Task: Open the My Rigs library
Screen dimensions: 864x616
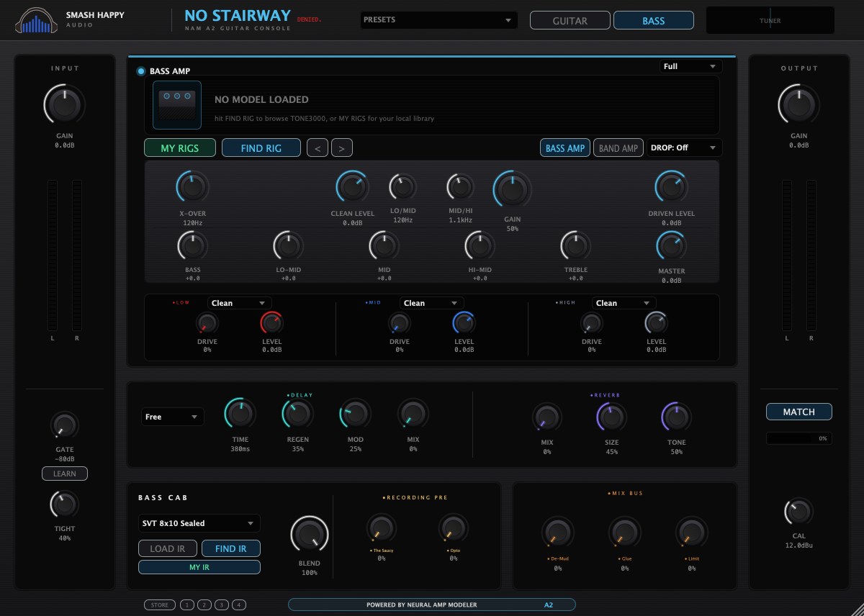Action: (x=181, y=148)
